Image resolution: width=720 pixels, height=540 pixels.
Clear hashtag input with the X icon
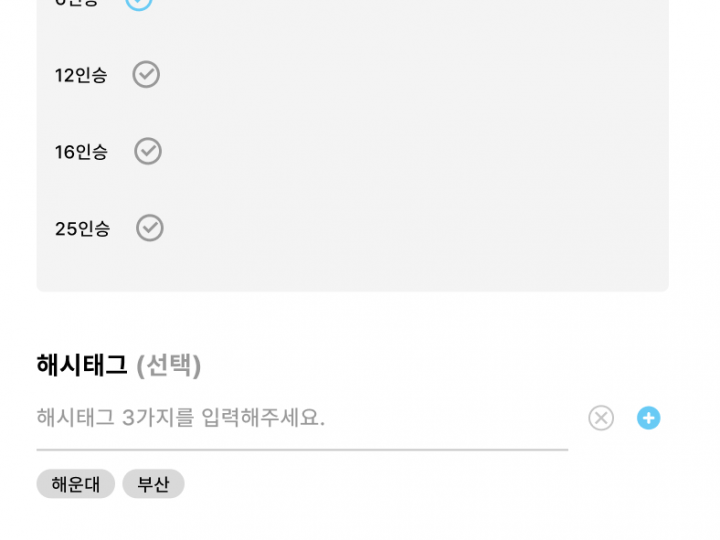pyautogui.click(x=601, y=418)
